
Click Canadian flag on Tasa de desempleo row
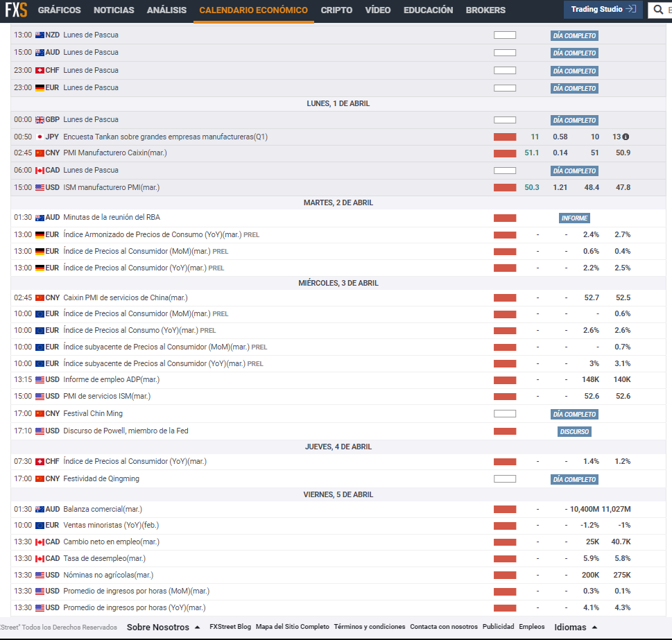(x=40, y=559)
